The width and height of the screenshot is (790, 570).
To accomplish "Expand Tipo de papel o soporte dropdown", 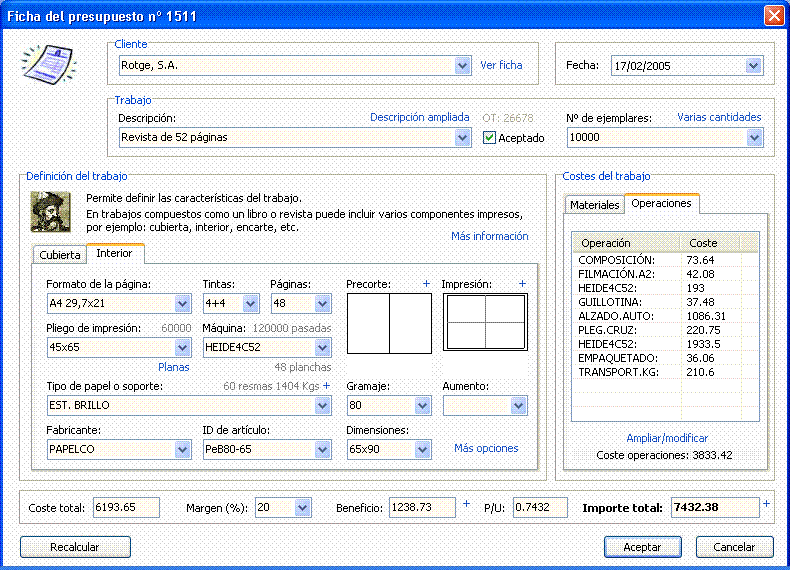I will coord(322,406).
